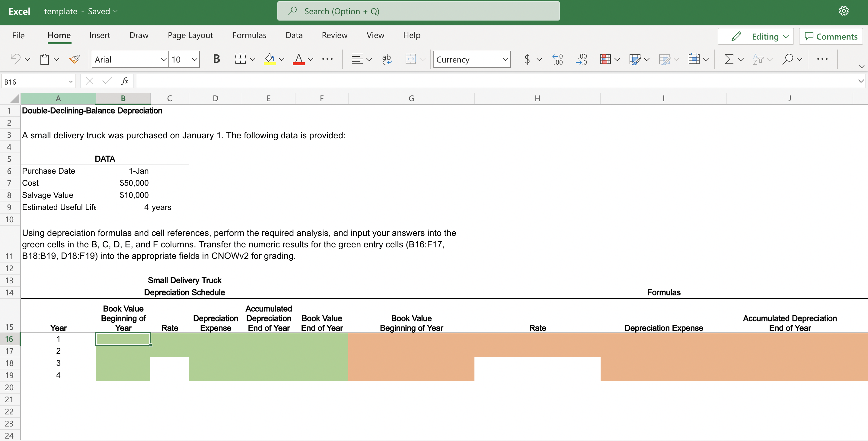Open ribbon overflow more options
The height and width of the screenshot is (441, 868).
click(822, 59)
